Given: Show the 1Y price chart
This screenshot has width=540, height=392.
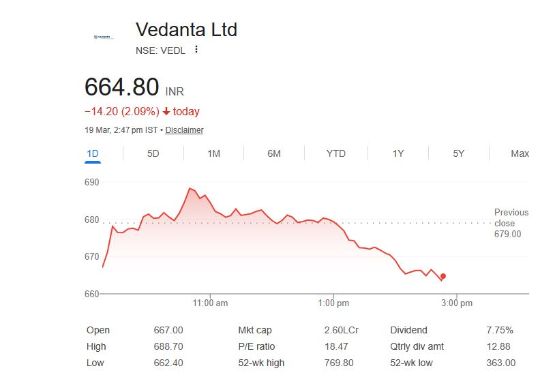Looking at the screenshot, I should point(398,153).
